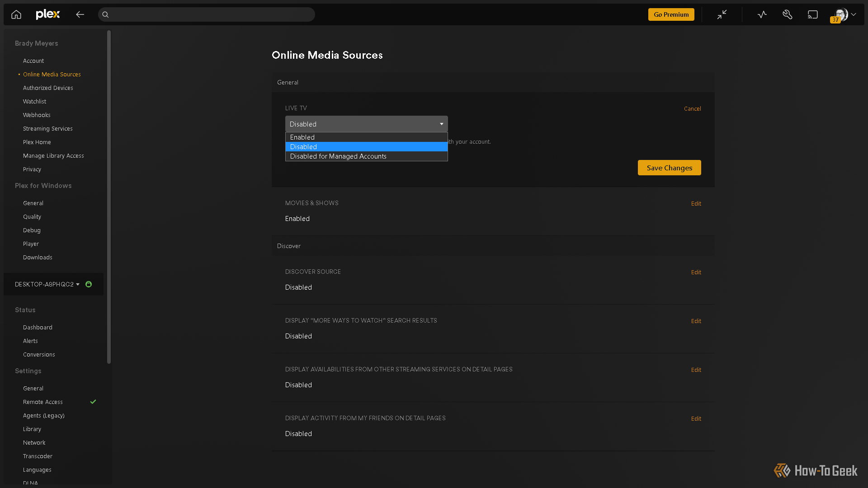This screenshot has height=488, width=868.
Task: Click the Remote Access checkmark toggle
Action: 93,402
